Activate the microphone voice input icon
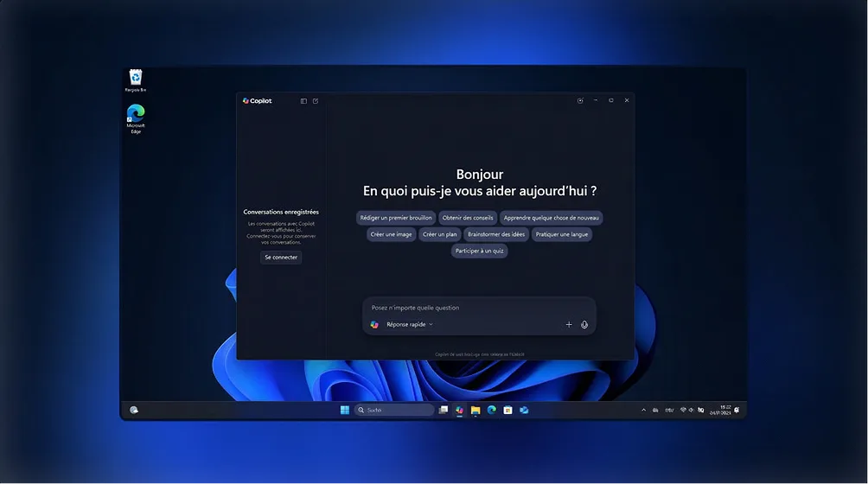Image resolution: width=868 pixels, height=484 pixels. [x=584, y=325]
